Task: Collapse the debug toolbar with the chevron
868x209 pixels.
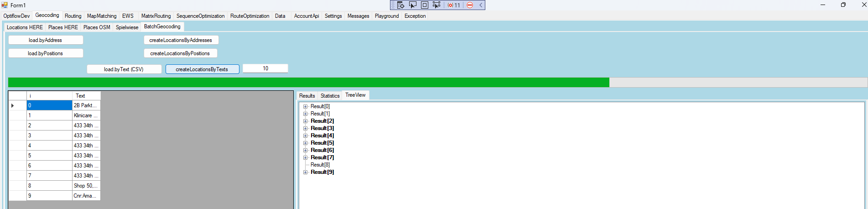Action: point(481,5)
